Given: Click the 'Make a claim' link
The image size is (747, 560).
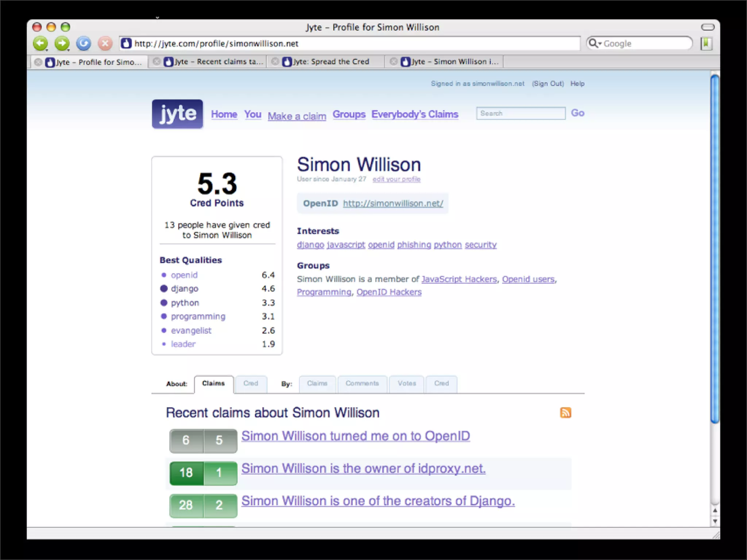Looking at the screenshot, I should tap(297, 116).
